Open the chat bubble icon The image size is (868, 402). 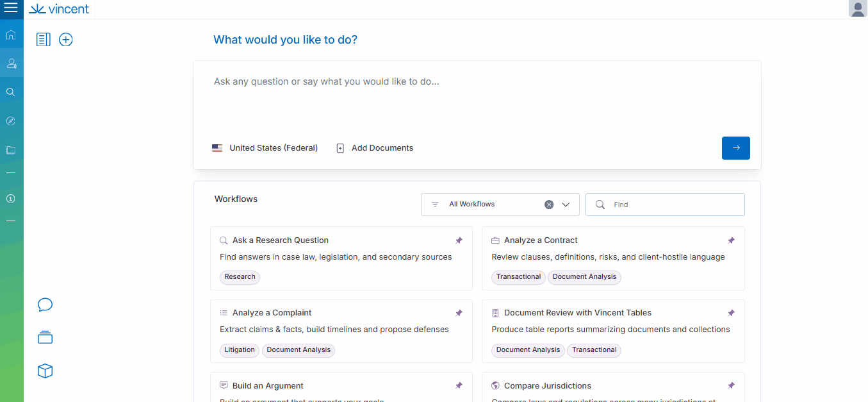point(45,305)
